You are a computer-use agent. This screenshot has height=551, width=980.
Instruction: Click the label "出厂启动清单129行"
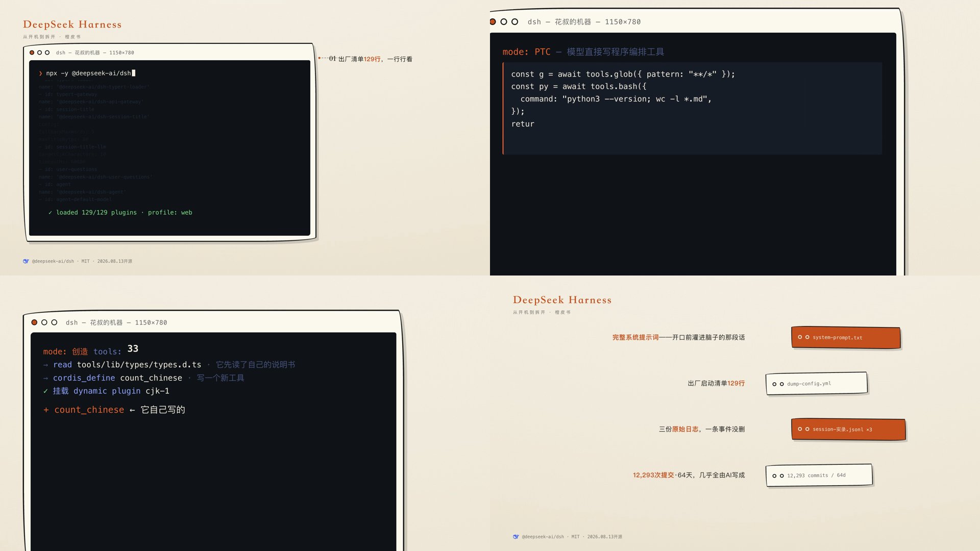click(716, 384)
